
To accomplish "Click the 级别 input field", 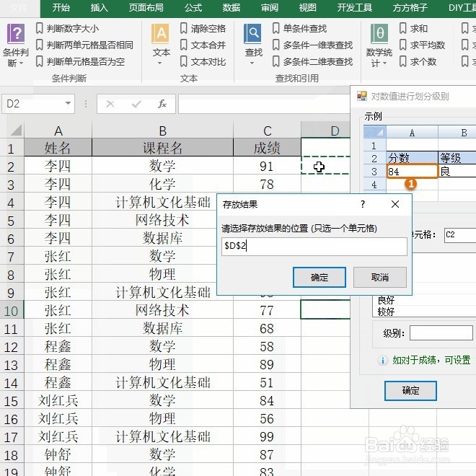I will tap(441, 333).
